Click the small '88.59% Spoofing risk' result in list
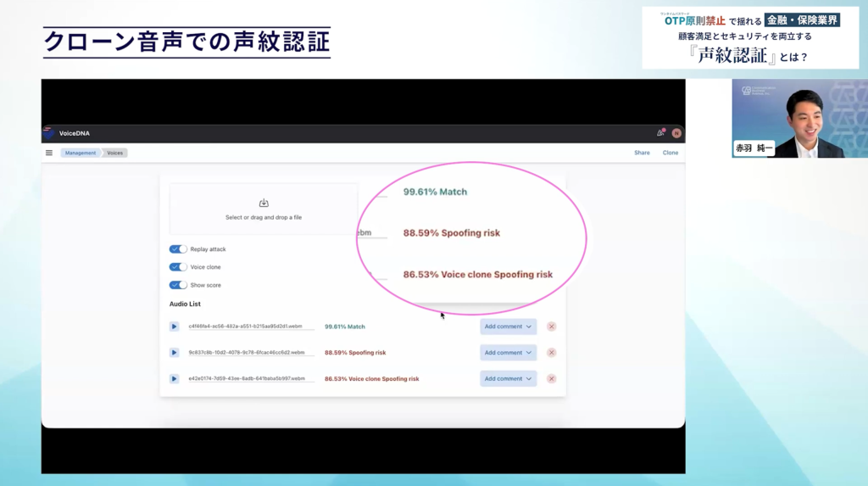Screen dimensions: 868x486 355,353
